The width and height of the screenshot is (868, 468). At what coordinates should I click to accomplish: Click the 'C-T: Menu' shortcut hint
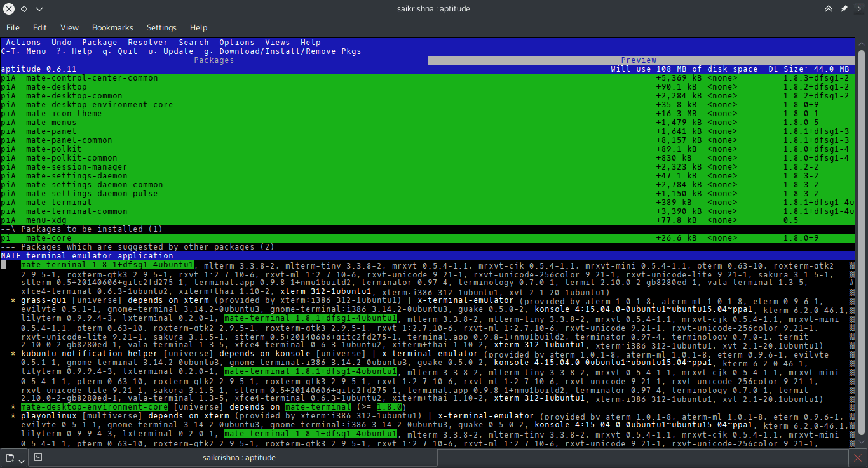24,51
